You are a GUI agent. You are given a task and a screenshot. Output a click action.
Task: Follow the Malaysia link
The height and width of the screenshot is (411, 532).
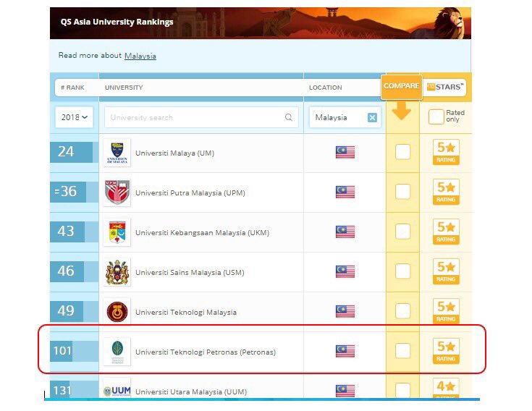pyautogui.click(x=140, y=56)
